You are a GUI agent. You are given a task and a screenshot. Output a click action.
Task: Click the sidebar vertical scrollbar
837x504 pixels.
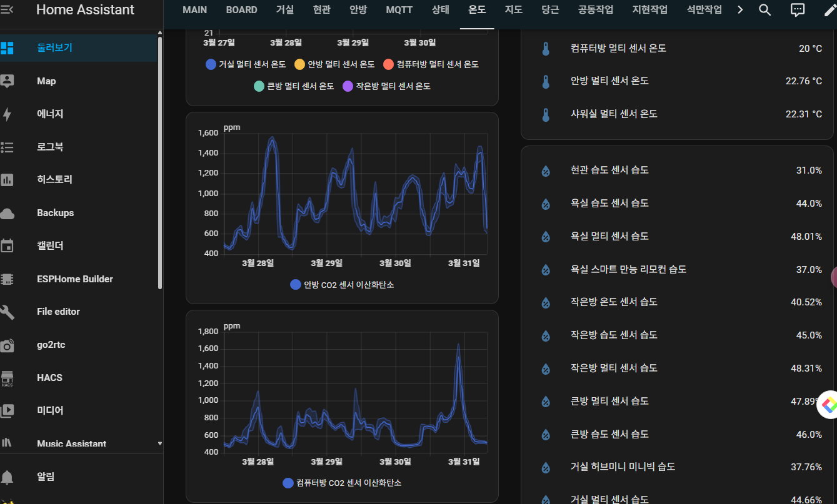pos(159,162)
